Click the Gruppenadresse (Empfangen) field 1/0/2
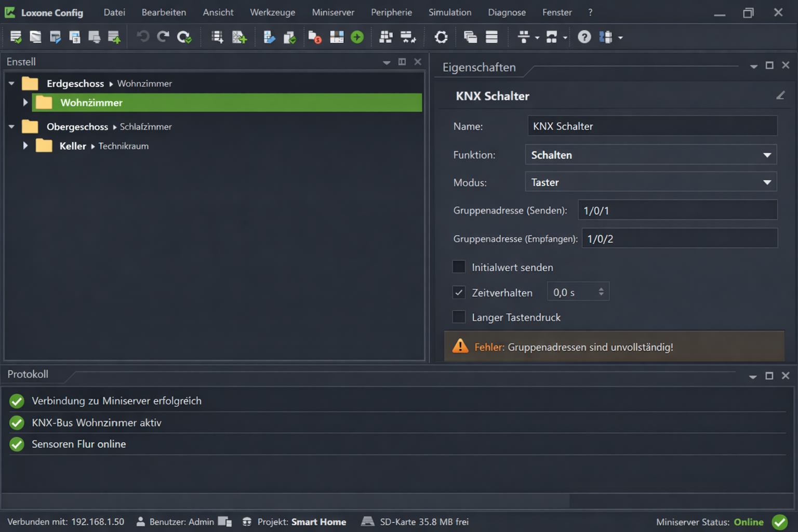Screen dimensions: 798x532 click(x=680, y=238)
